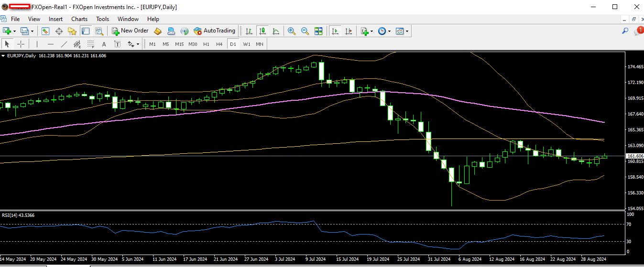Click the 161.606 current price label
644x267 pixels.
point(634,156)
